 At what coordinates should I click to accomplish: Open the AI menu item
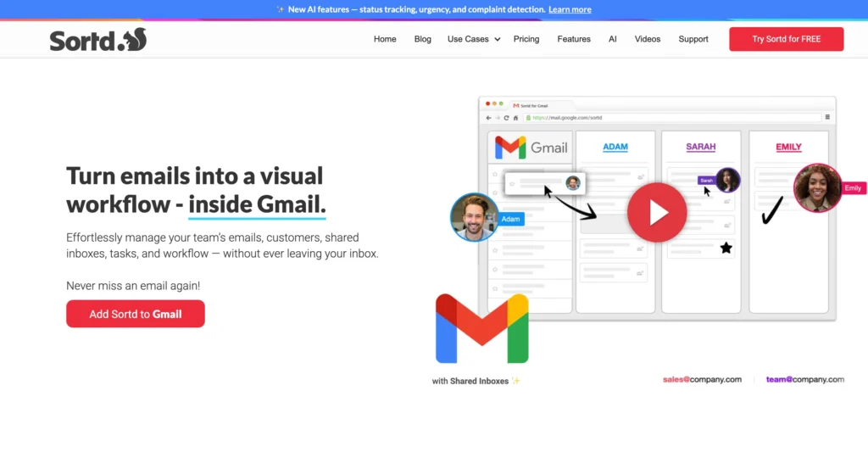click(x=612, y=39)
